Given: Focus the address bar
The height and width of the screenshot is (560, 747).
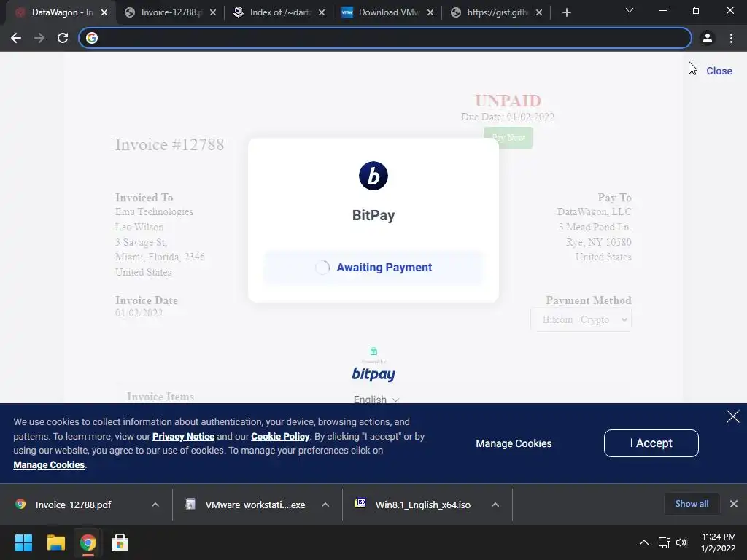Looking at the screenshot, I should (385, 38).
